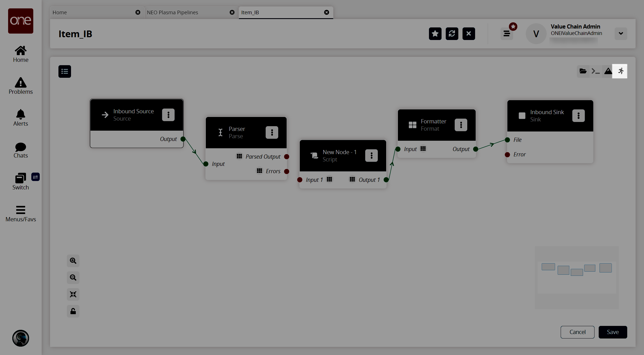Click the Parser node menu icon
The width and height of the screenshot is (644, 355).
click(271, 133)
